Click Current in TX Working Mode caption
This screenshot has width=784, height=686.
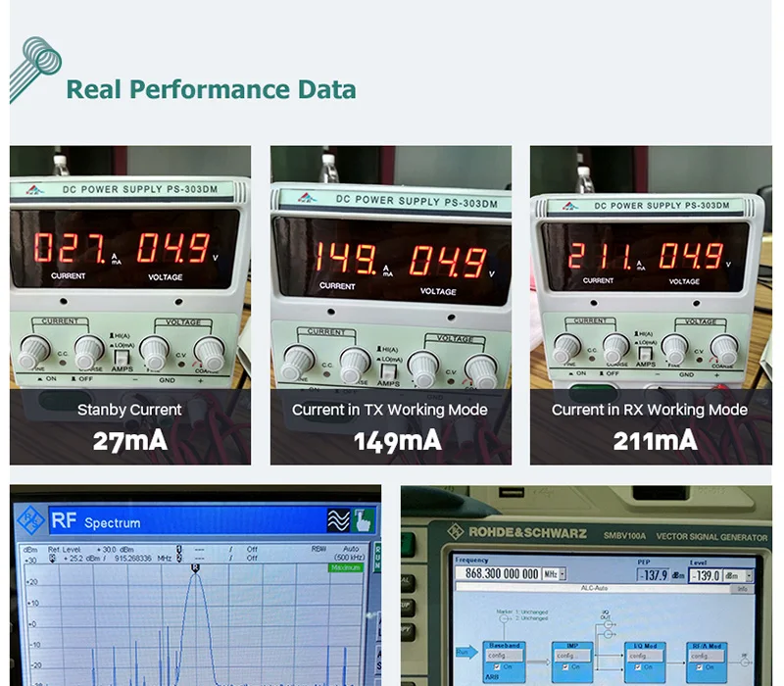point(389,410)
